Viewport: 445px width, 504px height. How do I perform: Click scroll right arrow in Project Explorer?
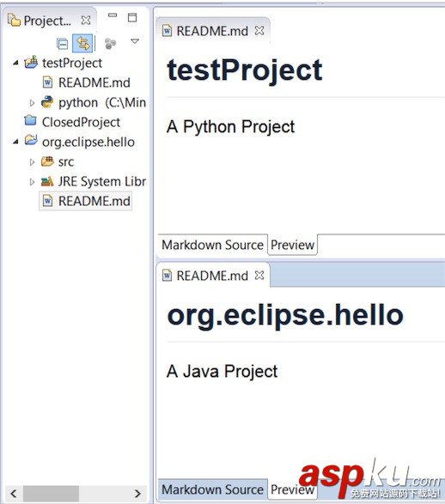coord(137,494)
